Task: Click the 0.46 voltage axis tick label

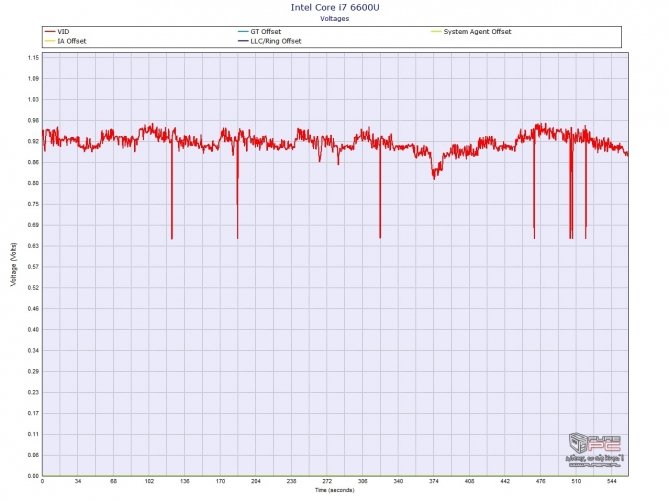Action: pos(33,309)
